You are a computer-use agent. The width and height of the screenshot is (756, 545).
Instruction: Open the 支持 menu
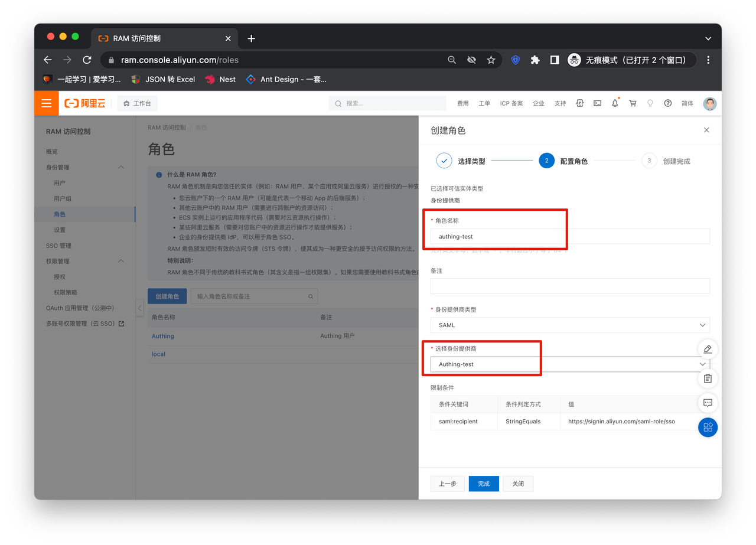tap(560, 103)
